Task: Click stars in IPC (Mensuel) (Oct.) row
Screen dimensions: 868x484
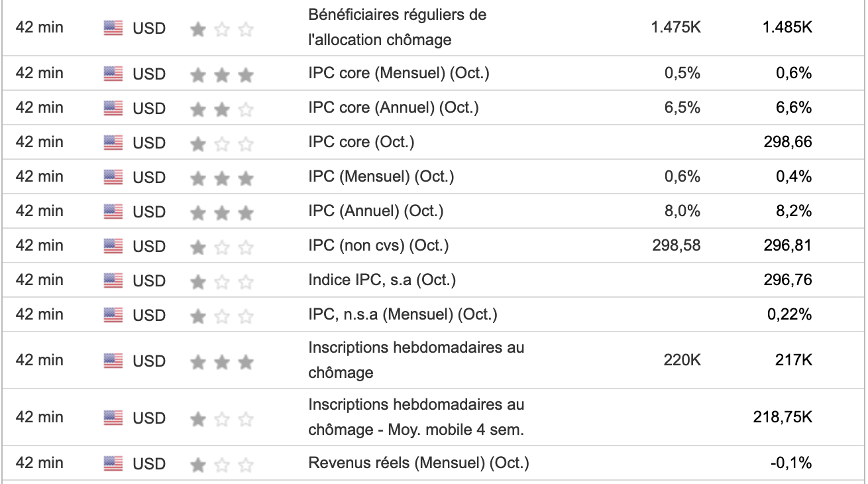Action: click(222, 178)
